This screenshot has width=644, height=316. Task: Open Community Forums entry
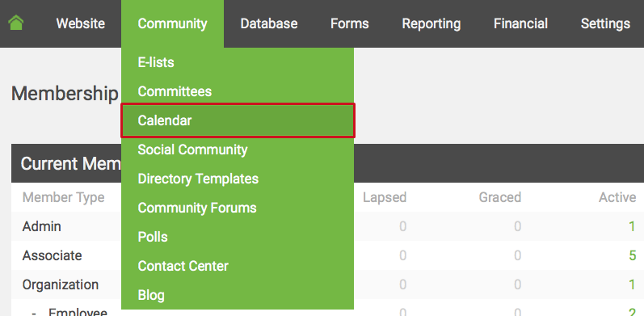pos(238,208)
